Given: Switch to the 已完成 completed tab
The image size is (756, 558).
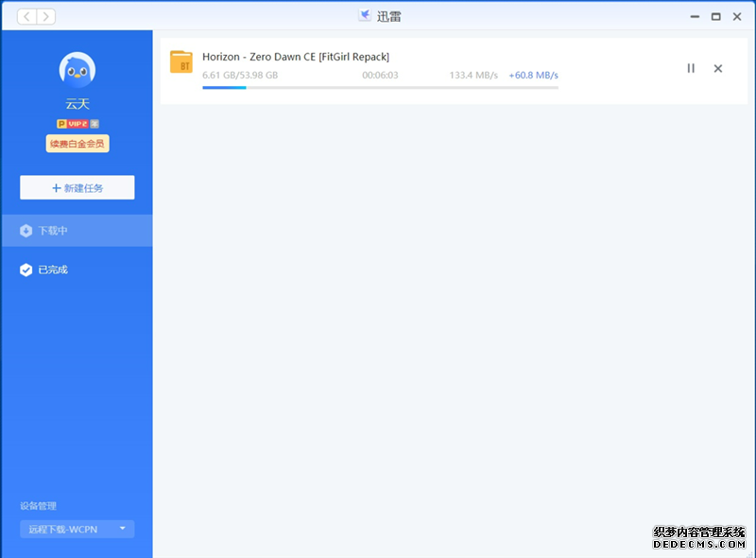Looking at the screenshot, I should (x=77, y=270).
